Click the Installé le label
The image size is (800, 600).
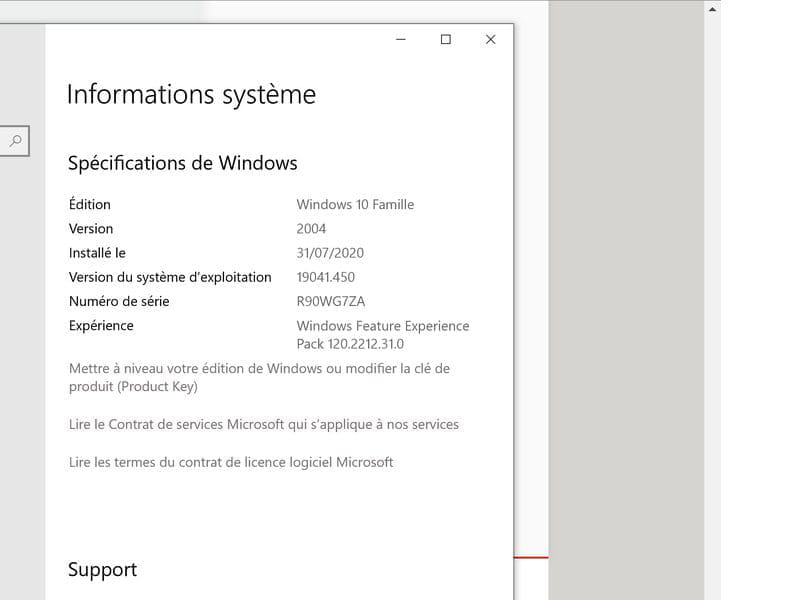[97, 253]
